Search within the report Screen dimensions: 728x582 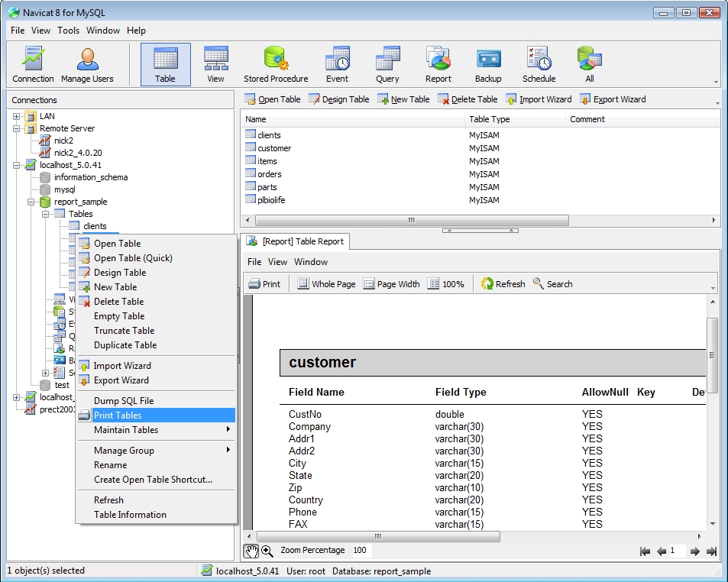(553, 284)
